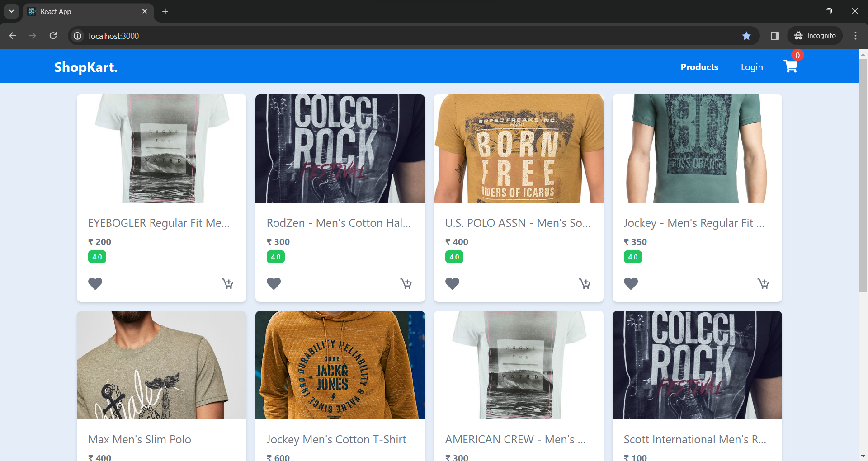
Task: Click the 4.0 rating badge on EYEBOGLER
Action: click(x=97, y=257)
